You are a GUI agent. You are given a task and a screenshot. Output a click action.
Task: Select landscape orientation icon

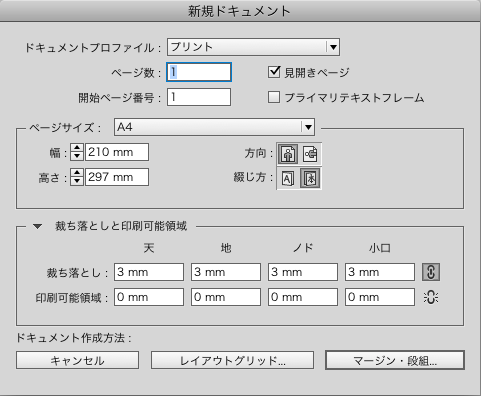(310, 154)
